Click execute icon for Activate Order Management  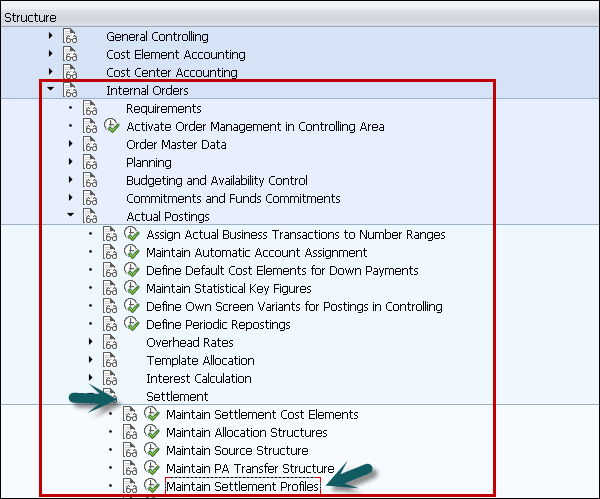coord(112,127)
